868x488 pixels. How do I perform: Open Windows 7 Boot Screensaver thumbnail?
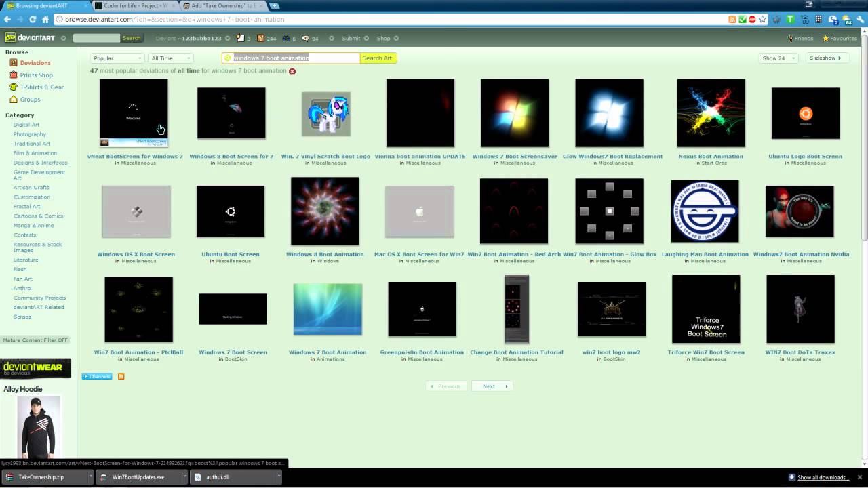[515, 113]
